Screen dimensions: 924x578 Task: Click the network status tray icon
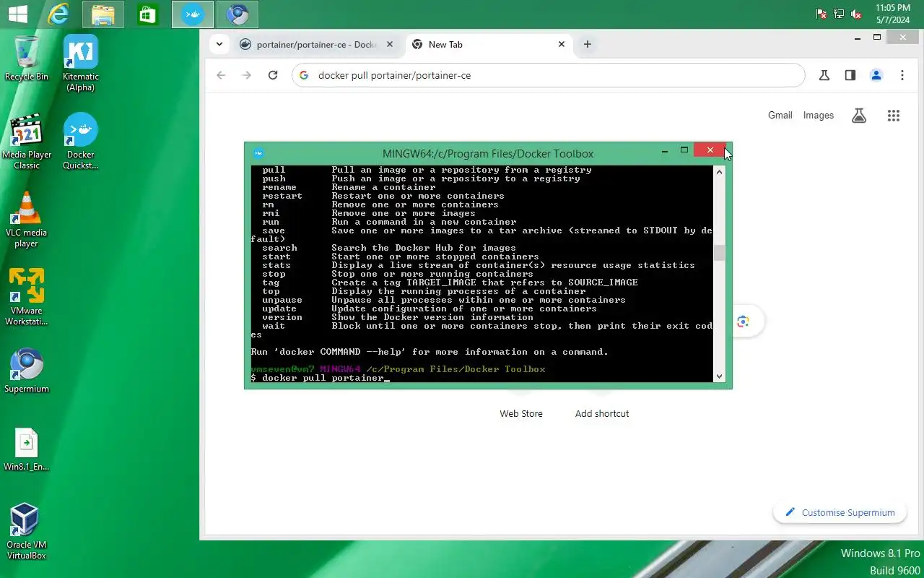(x=839, y=14)
